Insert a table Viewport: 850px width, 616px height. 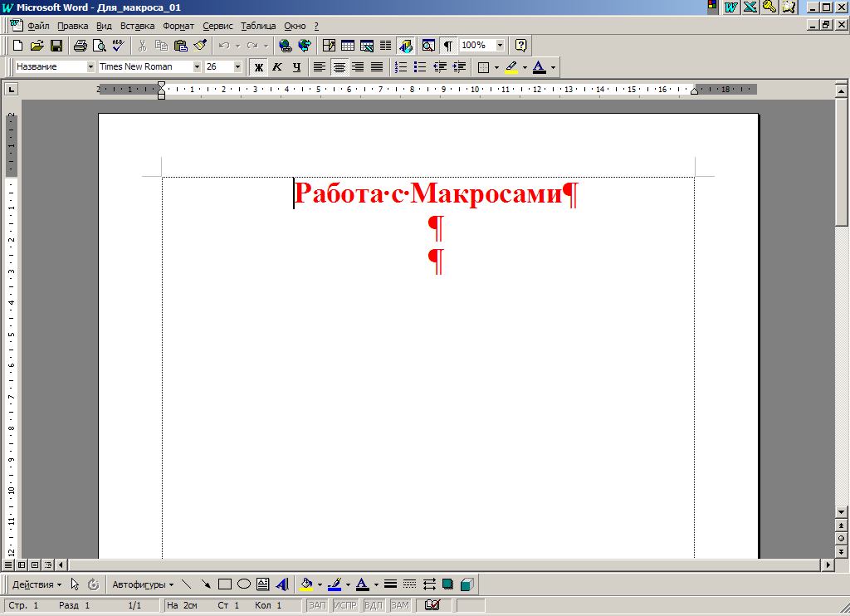click(348, 46)
